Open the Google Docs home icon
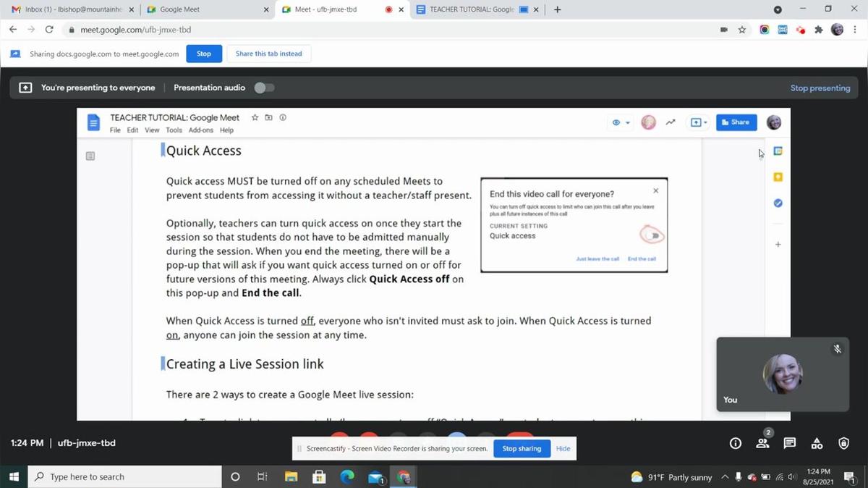868x488 pixels. 93,123
